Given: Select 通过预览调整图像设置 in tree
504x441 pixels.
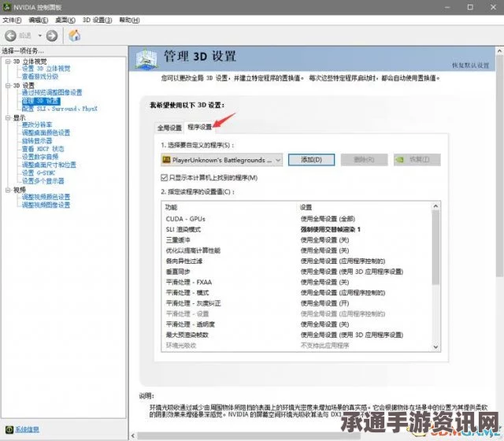Looking at the screenshot, I should pos(52,93).
